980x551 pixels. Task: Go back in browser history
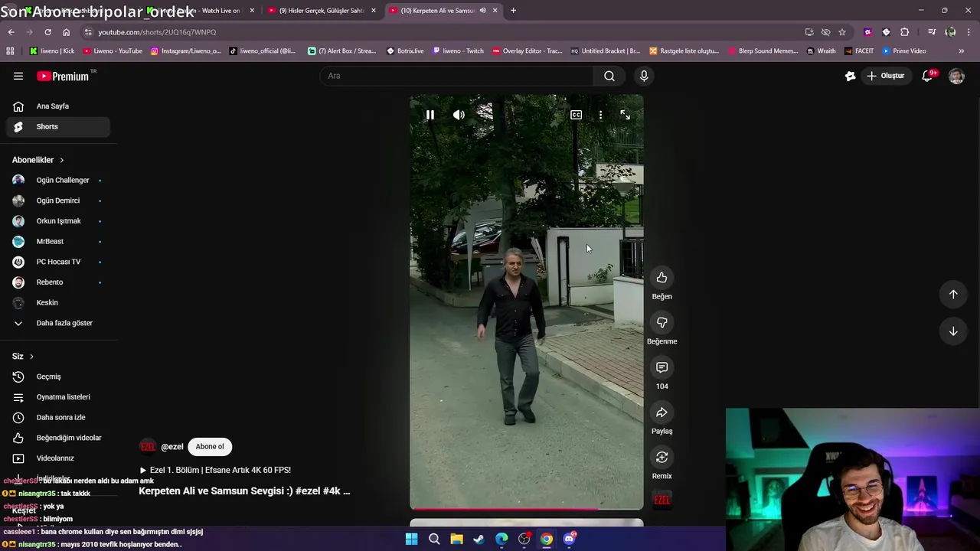point(11,32)
